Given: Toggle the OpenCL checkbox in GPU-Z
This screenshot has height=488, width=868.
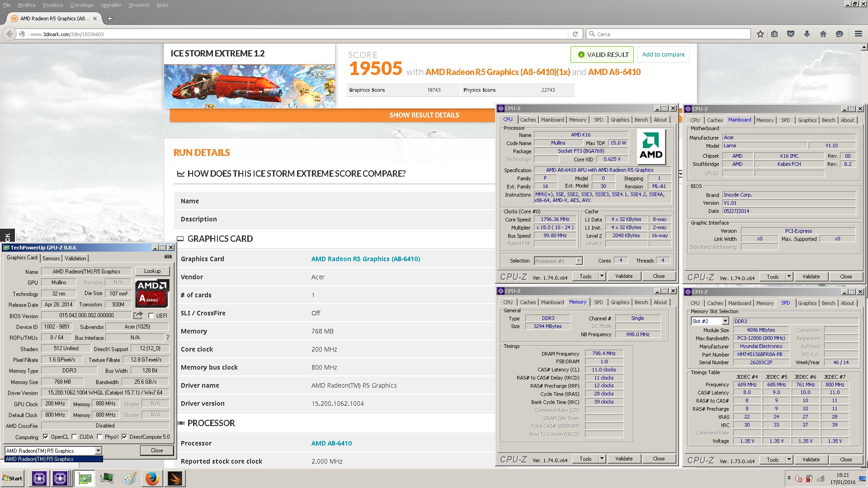Looking at the screenshot, I should tap(46, 436).
